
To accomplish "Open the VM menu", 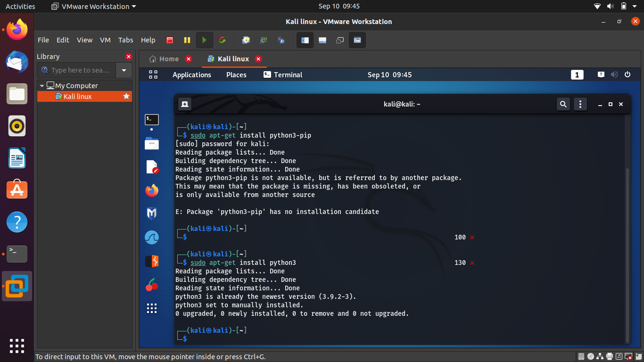I will [105, 40].
